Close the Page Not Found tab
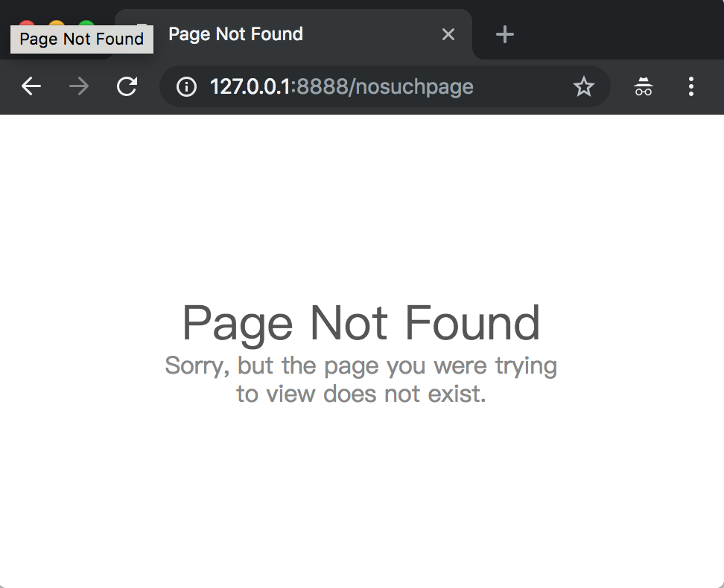724x588 pixels. coord(448,34)
